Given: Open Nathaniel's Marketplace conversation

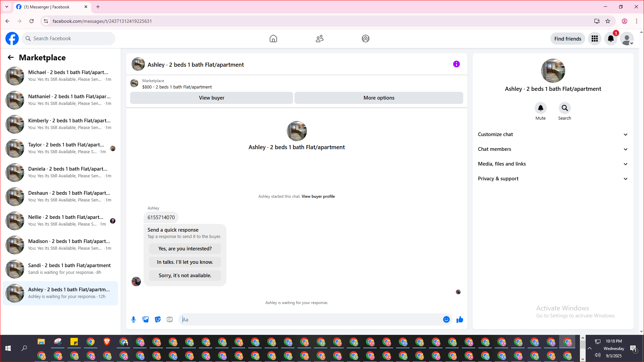Looking at the screenshot, I should 60,100.
